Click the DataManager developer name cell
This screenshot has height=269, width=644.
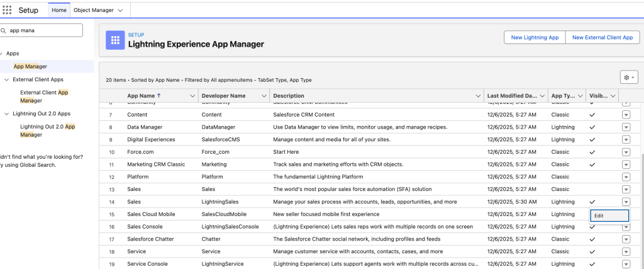click(218, 127)
